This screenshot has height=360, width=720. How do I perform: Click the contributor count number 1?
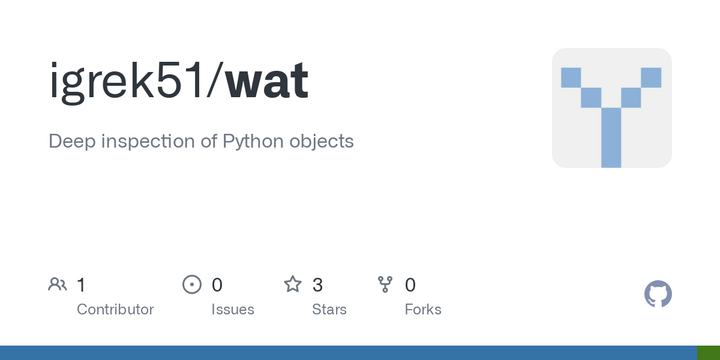(81, 285)
